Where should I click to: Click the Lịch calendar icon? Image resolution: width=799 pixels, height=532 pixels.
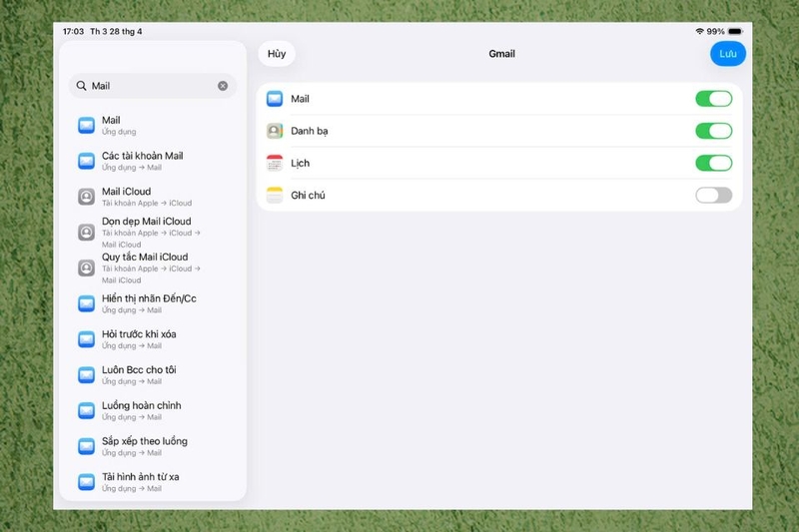pos(275,163)
